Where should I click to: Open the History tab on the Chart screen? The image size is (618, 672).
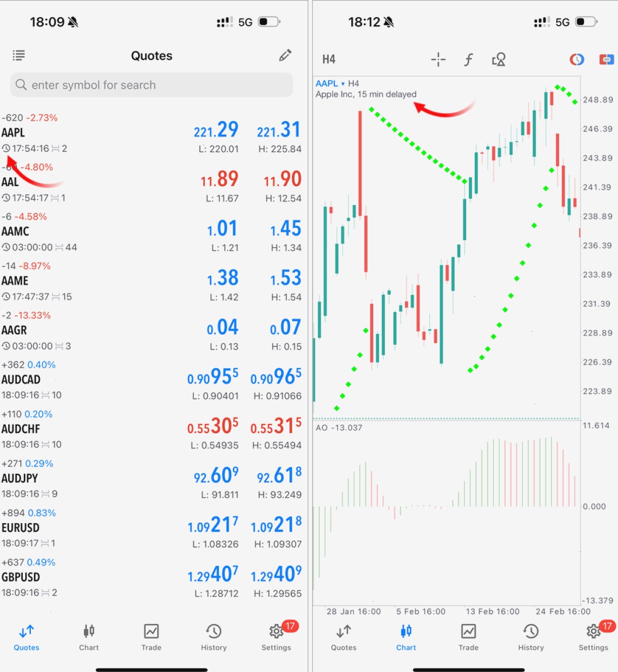pos(531,637)
